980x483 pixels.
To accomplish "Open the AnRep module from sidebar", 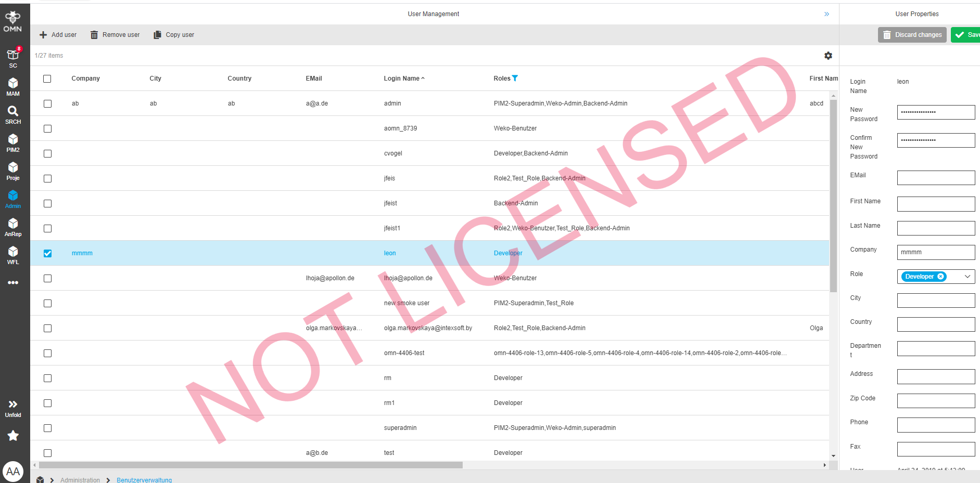I will 13,226.
